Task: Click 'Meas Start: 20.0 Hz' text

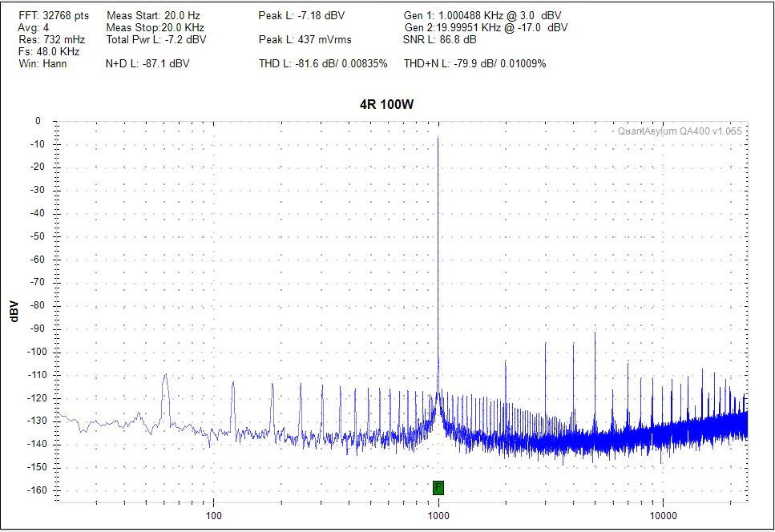Action: (153, 16)
